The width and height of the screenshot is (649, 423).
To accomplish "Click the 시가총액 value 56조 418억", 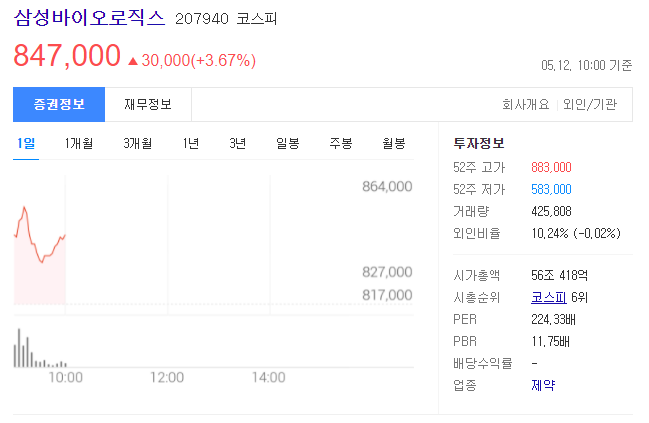I will click(x=559, y=275).
